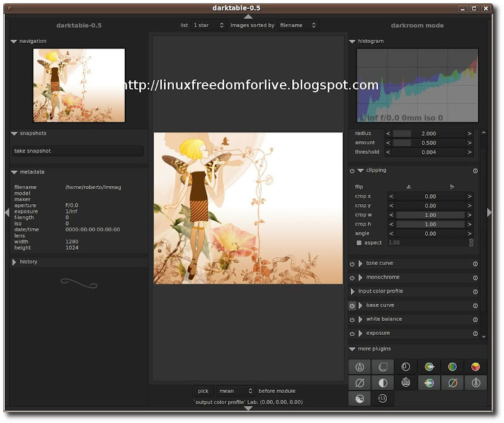Click the take snapshot button
This screenshot has height=423, width=504.
[77, 151]
